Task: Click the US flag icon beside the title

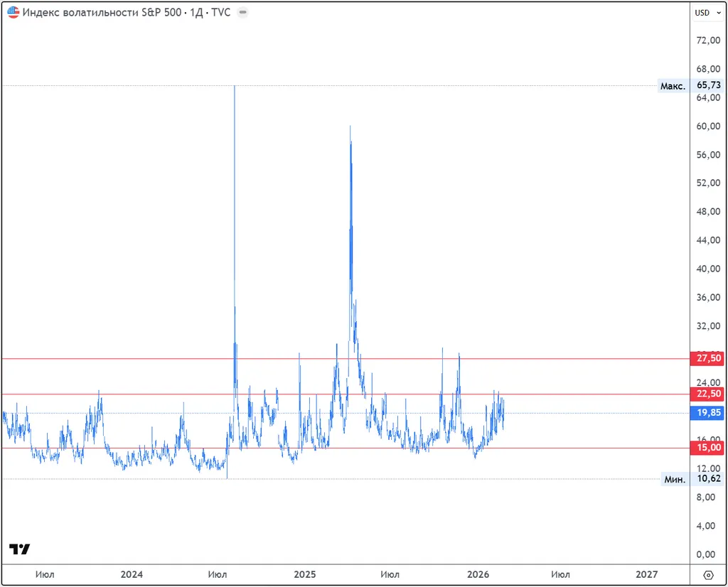Action: (x=14, y=13)
